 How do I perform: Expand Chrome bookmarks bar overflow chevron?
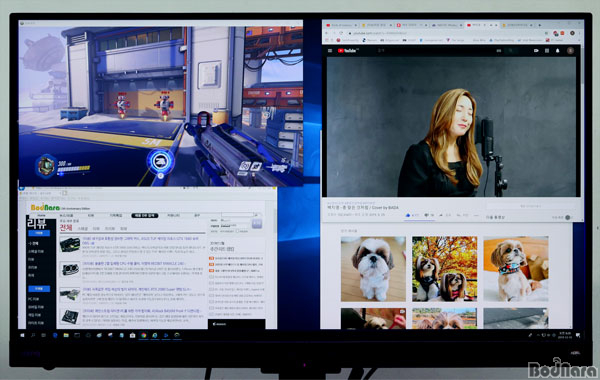[579, 40]
